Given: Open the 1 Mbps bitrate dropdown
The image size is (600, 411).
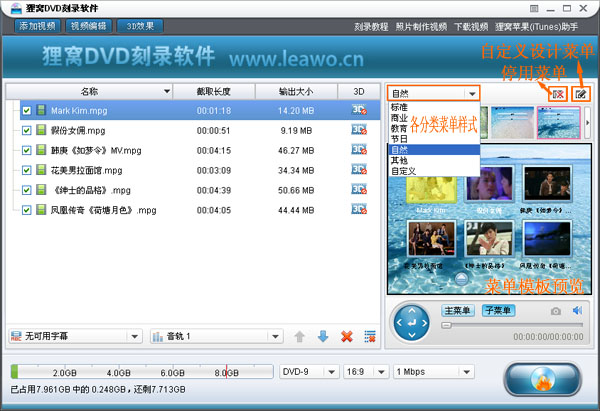Looking at the screenshot, I should pos(434,372).
